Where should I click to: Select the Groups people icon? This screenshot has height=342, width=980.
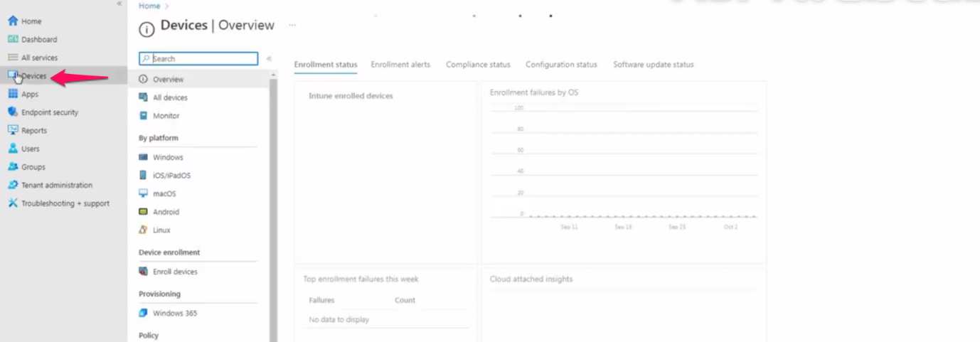click(12, 167)
